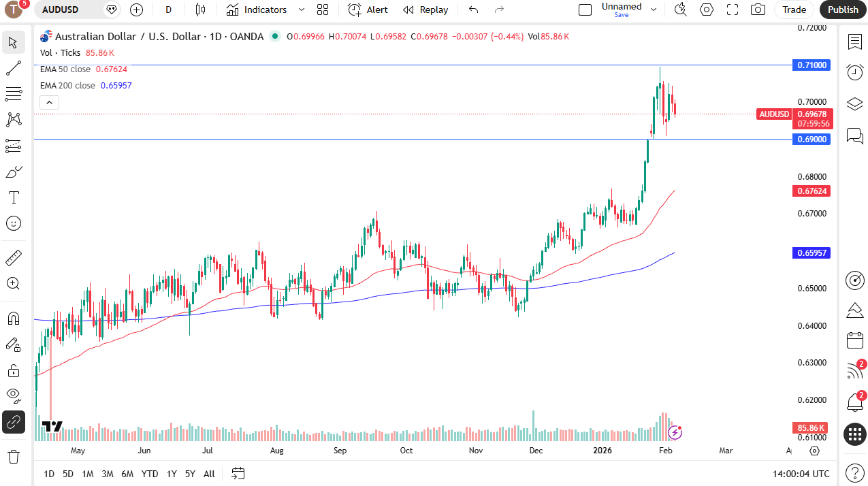Click the 14:00:04 UTC timezone clock
868x486 pixels.
(x=801, y=474)
